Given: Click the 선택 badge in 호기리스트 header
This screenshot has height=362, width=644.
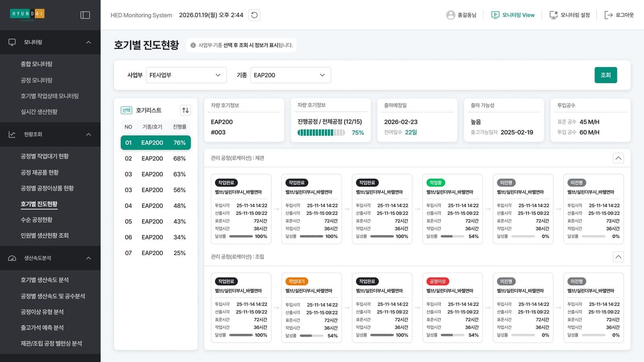Looking at the screenshot, I should (126, 110).
